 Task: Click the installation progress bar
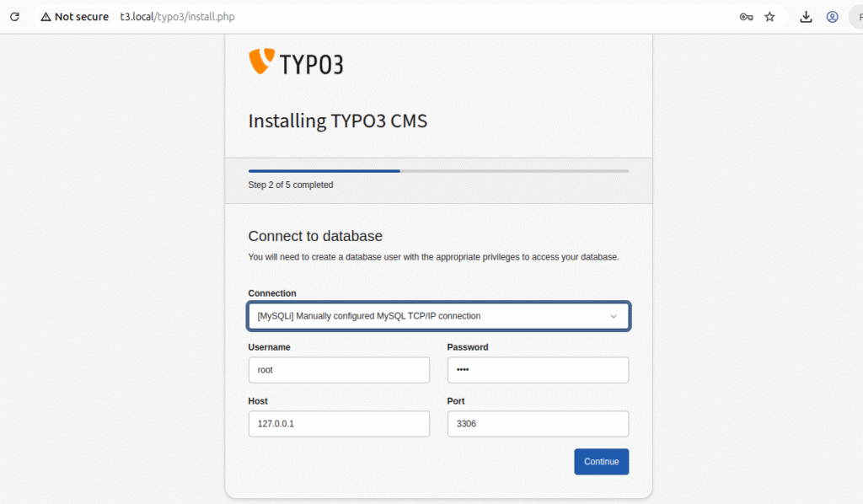point(438,171)
